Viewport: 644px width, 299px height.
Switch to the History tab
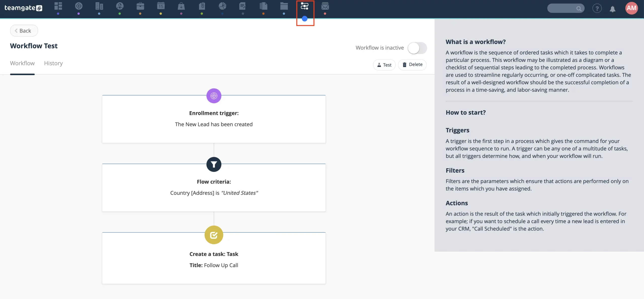(x=53, y=64)
